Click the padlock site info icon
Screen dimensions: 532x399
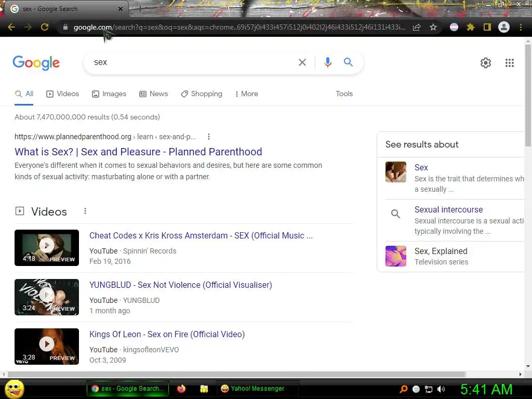(x=65, y=27)
